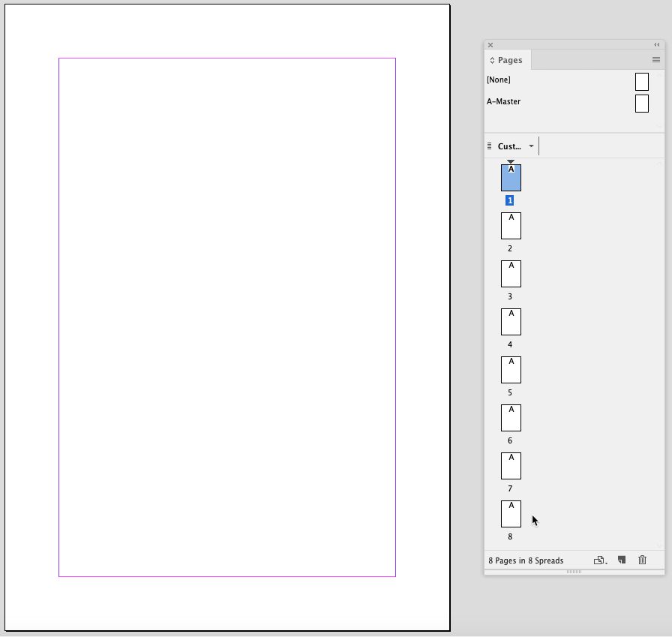The image size is (672, 637).
Task: Delete selected pages with the trash icon
Action: [642, 560]
